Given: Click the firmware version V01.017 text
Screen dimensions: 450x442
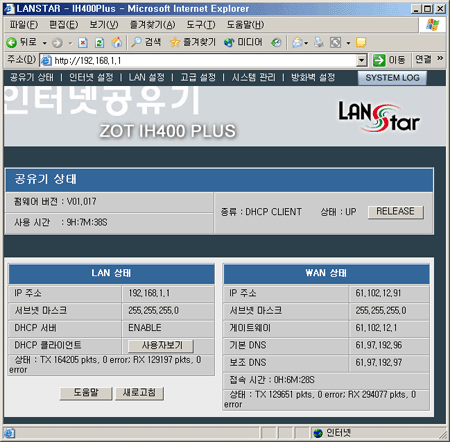Looking at the screenshot, I should click(x=82, y=202).
